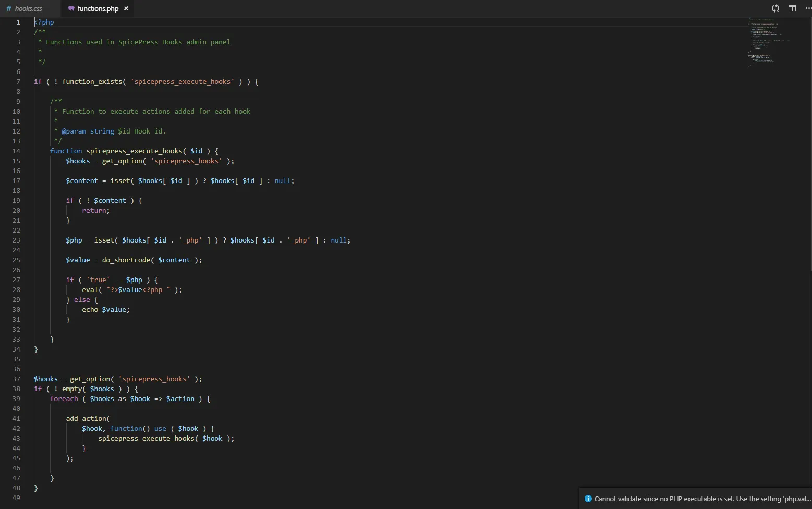Click the CSS file icon on hooks.css tab
The image size is (812, 509).
coord(8,8)
